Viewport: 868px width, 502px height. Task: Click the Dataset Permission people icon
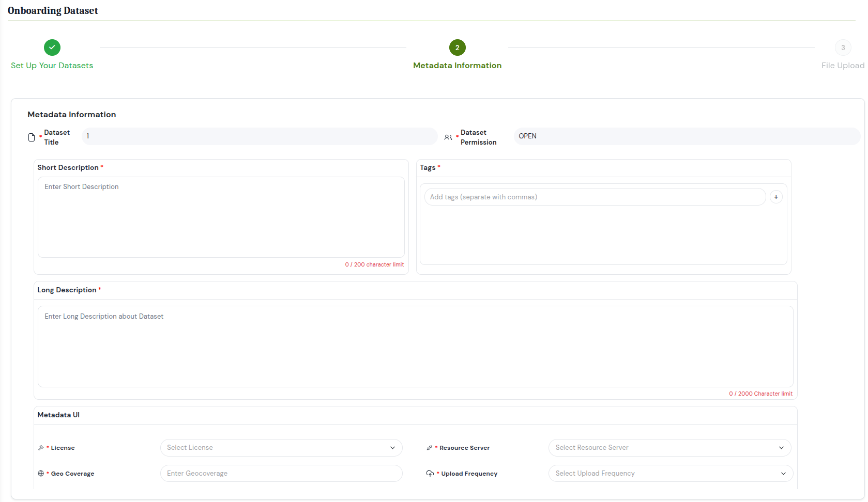[x=448, y=137]
